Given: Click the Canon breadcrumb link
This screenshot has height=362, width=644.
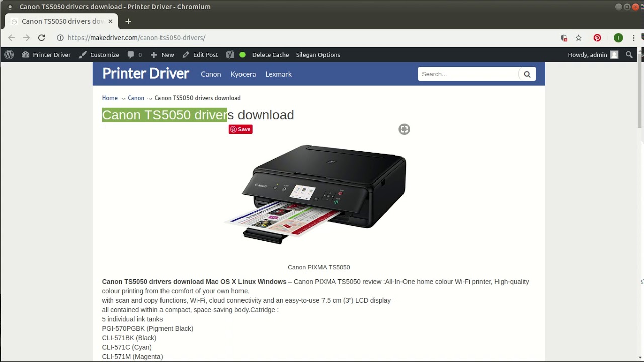Looking at the screenshot, I should pyautogui.click(x=136, y=98).
